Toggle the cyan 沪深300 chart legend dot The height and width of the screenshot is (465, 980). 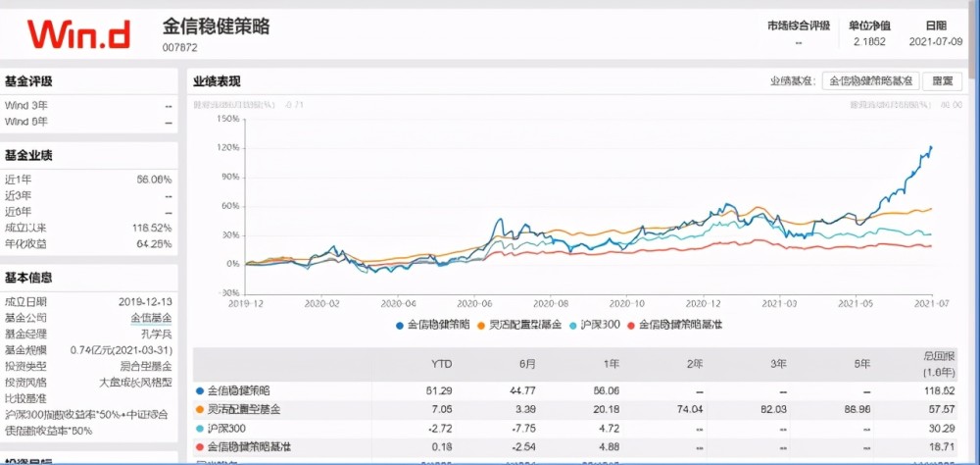573,326
